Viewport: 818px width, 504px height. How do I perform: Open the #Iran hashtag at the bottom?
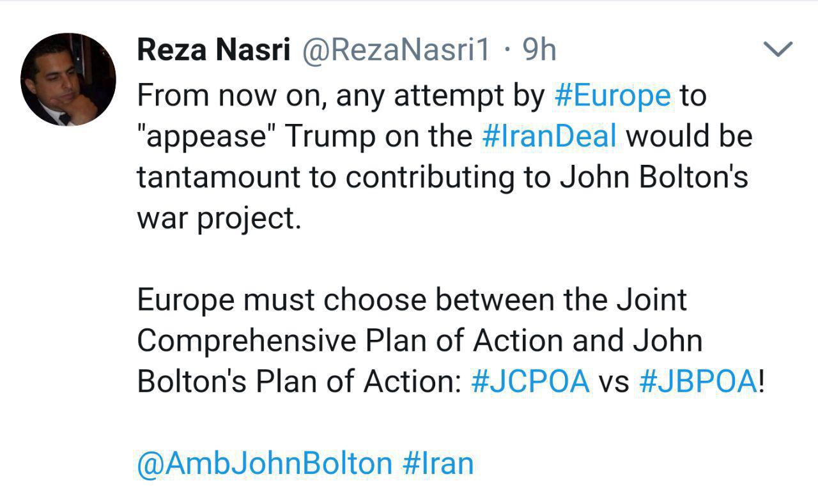[438, 464]
